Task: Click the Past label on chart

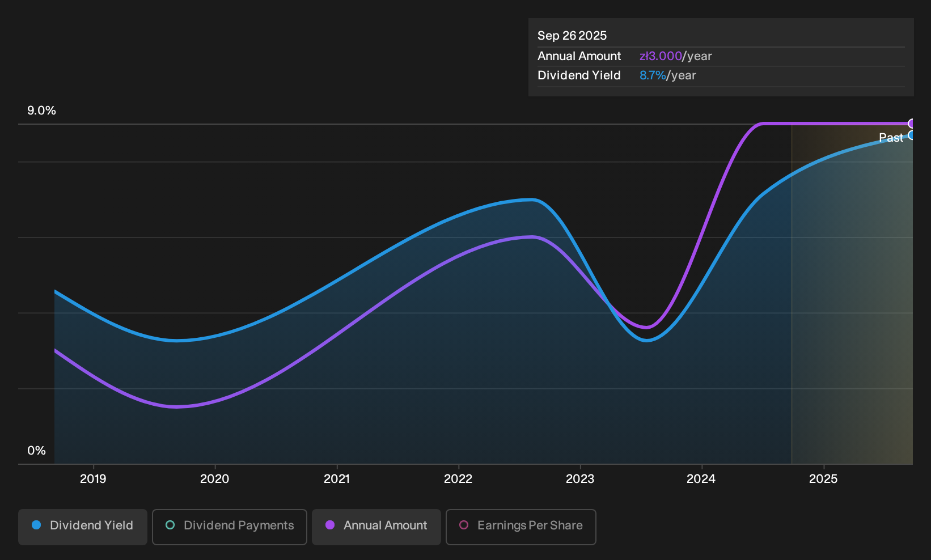Action: (891, 138)
